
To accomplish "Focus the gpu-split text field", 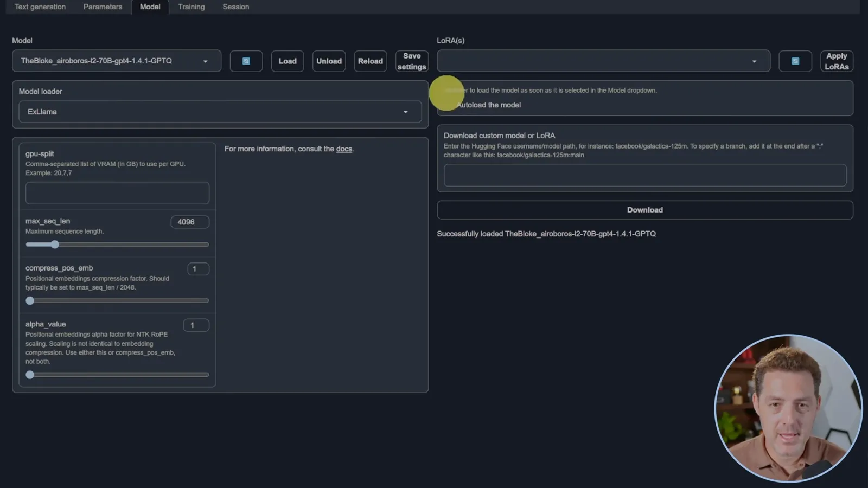I will [117, 193].
